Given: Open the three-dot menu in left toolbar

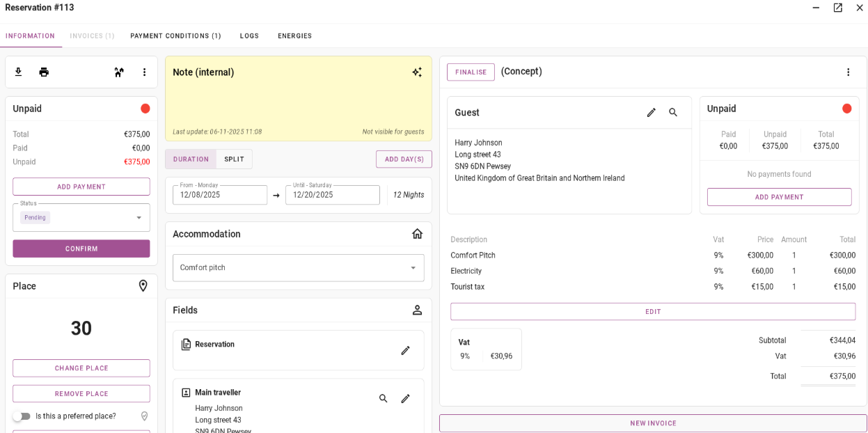Looking at the screenshot, I should (x=144, y=72).
